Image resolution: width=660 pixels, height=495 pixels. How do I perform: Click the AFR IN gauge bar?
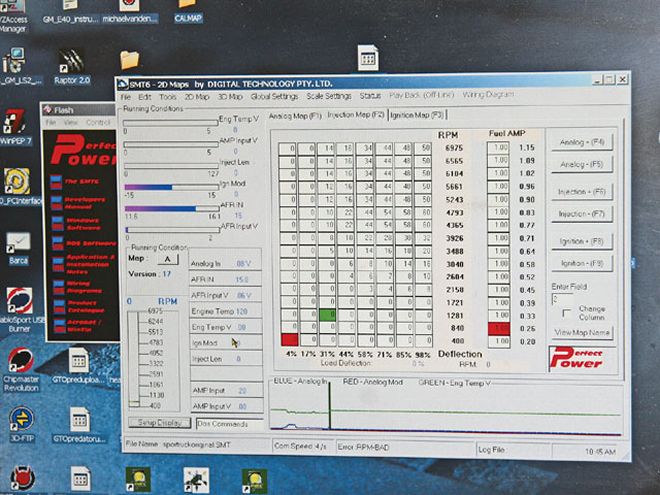[172, 208]
